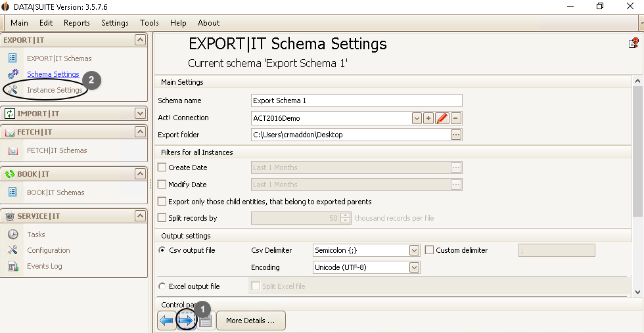
Task: Click the FETCH|IT header mail icon
Action: point(10,132)
